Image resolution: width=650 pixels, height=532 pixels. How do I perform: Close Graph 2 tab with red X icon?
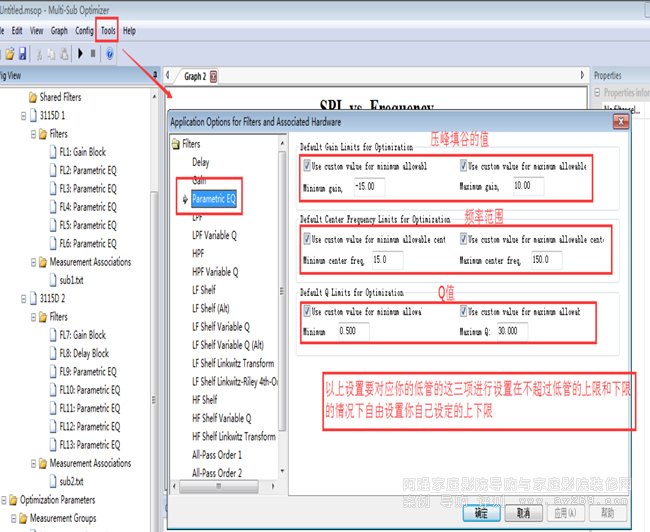(x=213, y=76)
